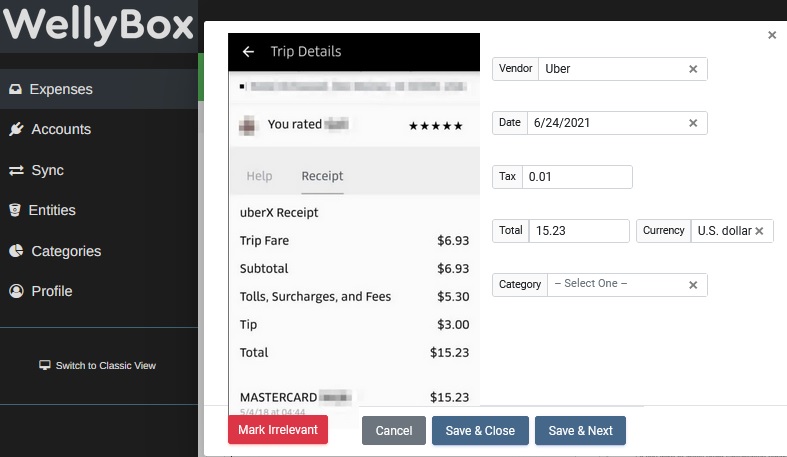Open the Accounts menu item
Screen dimensions: 787x457
point(99,129)
